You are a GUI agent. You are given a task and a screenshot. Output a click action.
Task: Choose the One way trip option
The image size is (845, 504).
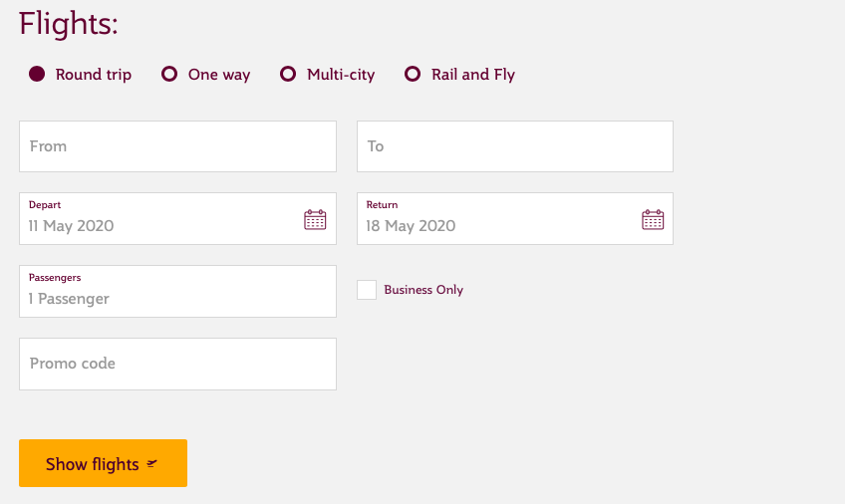coord(169,74)
